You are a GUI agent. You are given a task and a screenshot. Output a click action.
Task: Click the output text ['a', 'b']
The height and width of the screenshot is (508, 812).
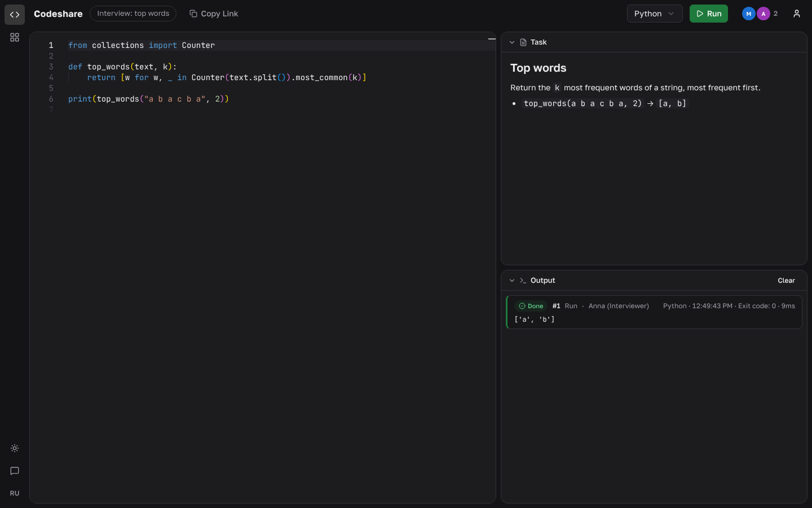pyautogui.click(x=535, y=319)
